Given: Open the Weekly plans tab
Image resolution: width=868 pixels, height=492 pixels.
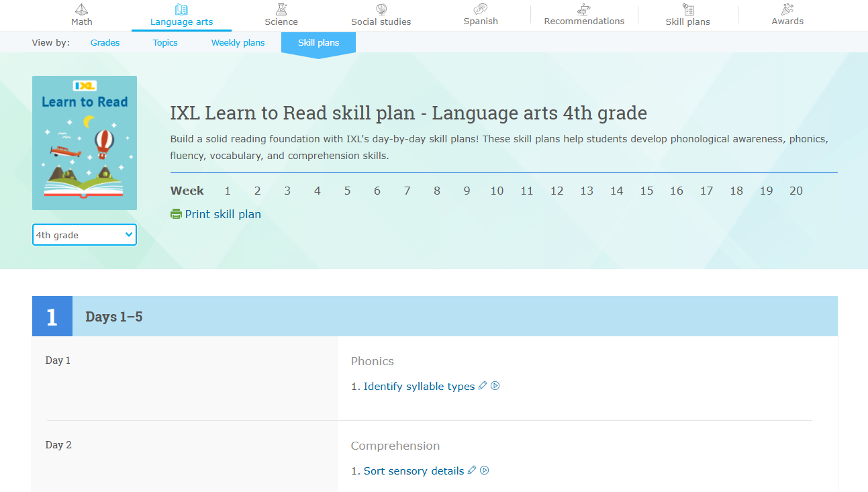Looking at the screenshot, I should (x=238, y=42).
